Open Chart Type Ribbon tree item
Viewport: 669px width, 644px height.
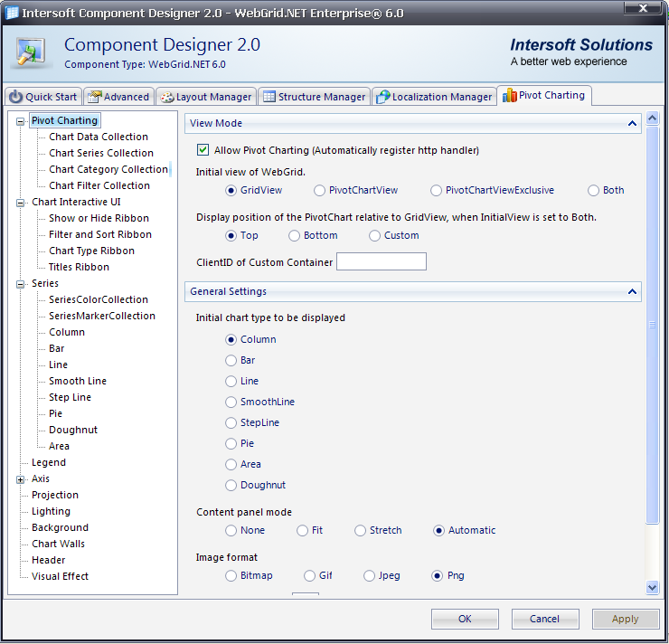pos(91,251)
